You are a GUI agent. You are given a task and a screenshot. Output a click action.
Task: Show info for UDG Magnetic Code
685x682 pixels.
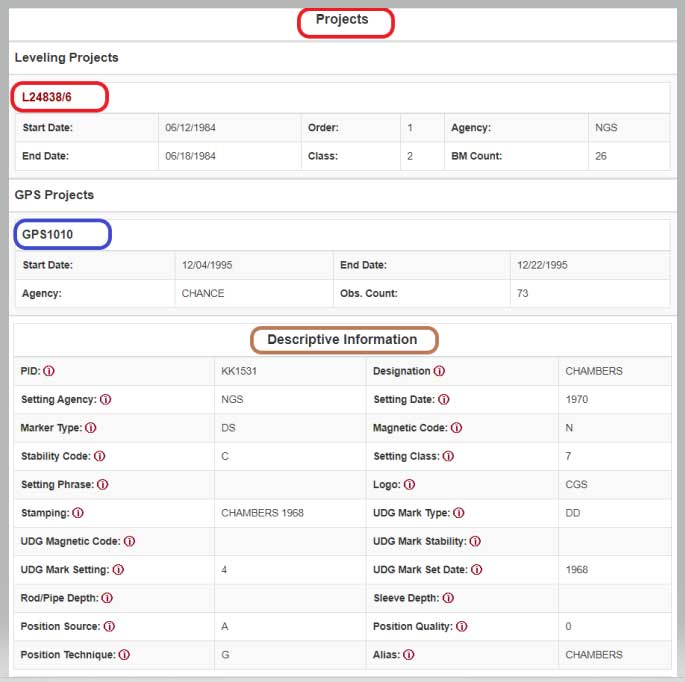coord(129,542)
